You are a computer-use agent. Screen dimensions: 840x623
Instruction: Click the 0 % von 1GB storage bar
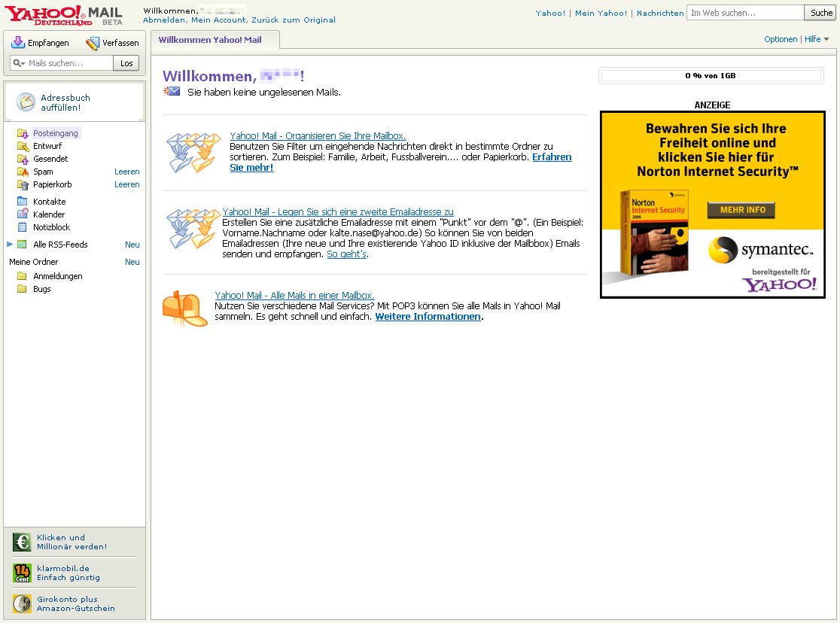[x=711, y=75]
